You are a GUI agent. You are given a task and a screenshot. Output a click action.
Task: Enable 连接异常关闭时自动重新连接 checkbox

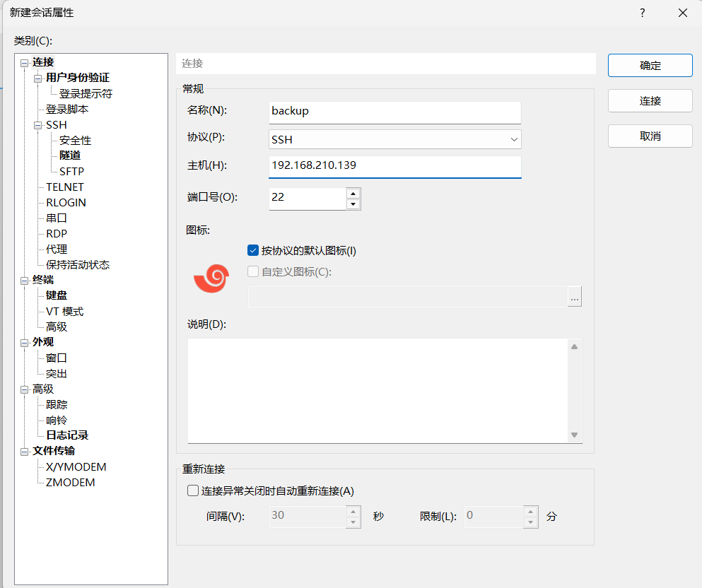pos(193,490)
